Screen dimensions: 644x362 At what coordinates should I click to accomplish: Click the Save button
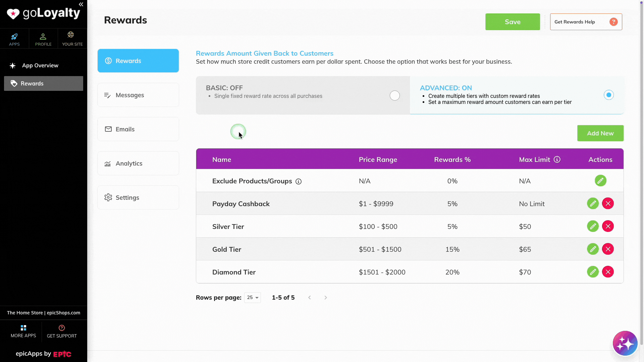point(513,22)
